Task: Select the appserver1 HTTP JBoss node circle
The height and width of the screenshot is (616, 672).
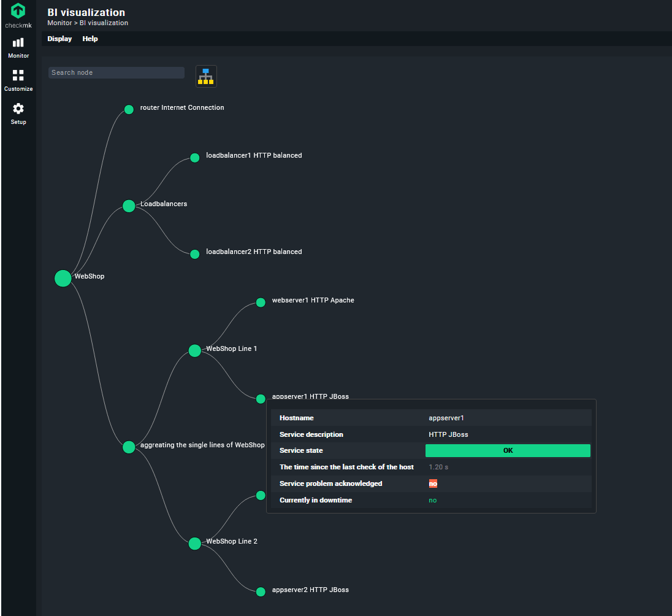Action: pyautogui.click(x=261, y=399)
